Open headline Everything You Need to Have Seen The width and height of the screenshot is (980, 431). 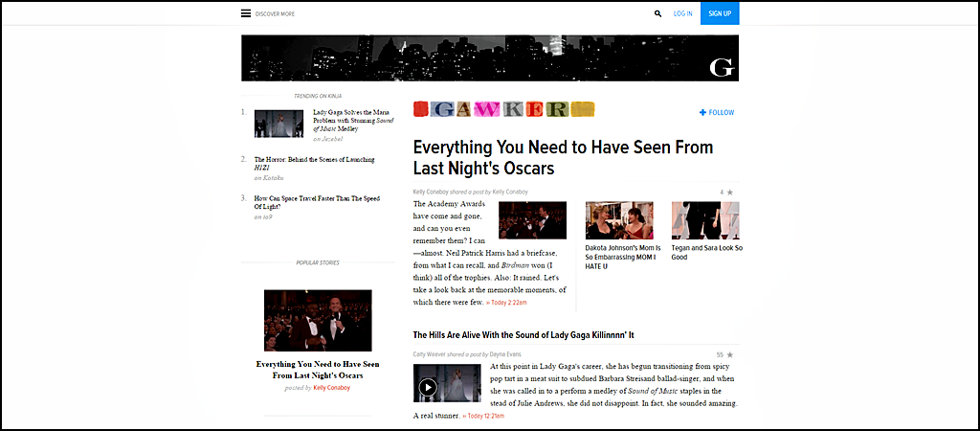tap(563, 158)
